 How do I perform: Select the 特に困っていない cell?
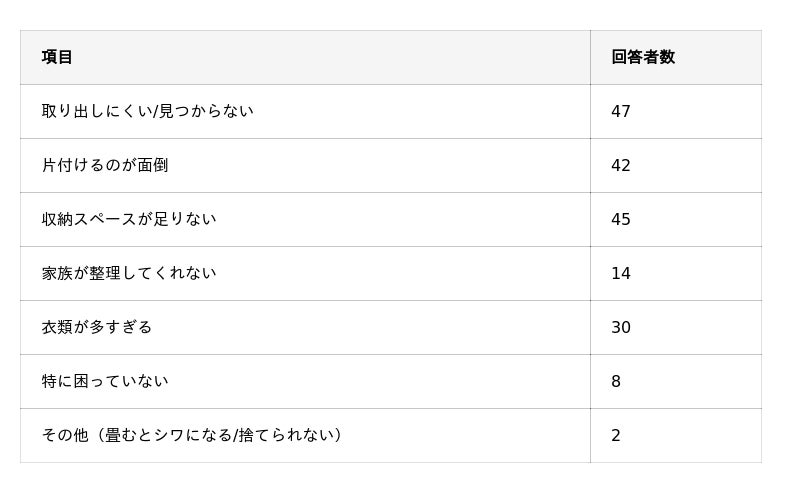pos(305,381)
